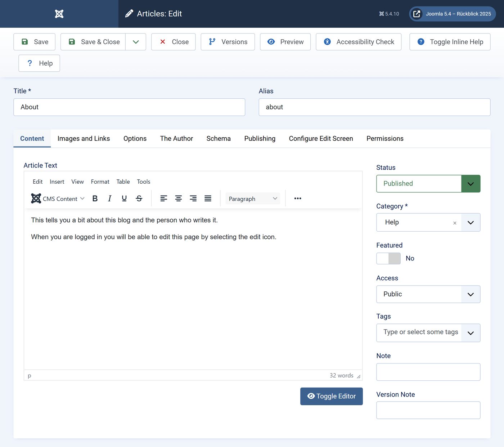The width and height of the screenshot is (504, 447).
Task: Align article text right
Action: point(193,198)
